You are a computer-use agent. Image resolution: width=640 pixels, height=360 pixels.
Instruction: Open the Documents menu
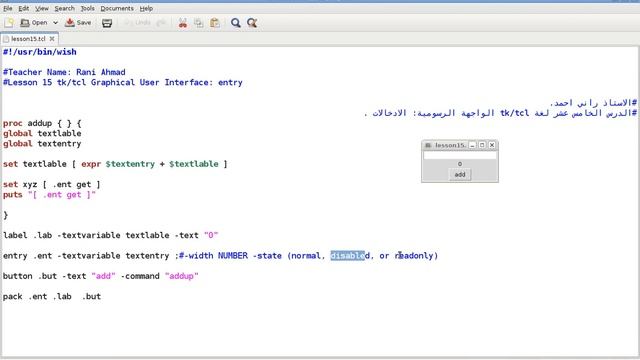pos(117,8)
